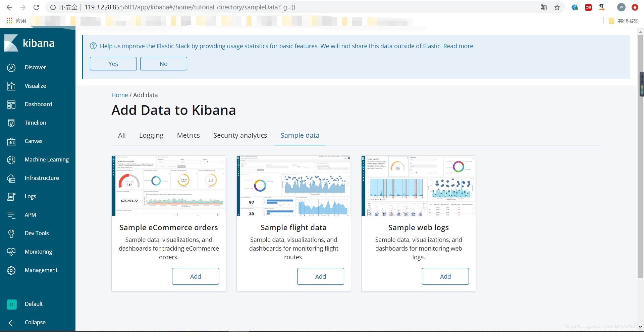The width and height of the screenshot is (644, 332).
Task: Click the Default space avatar icon
Action: [x=11, y=304]
